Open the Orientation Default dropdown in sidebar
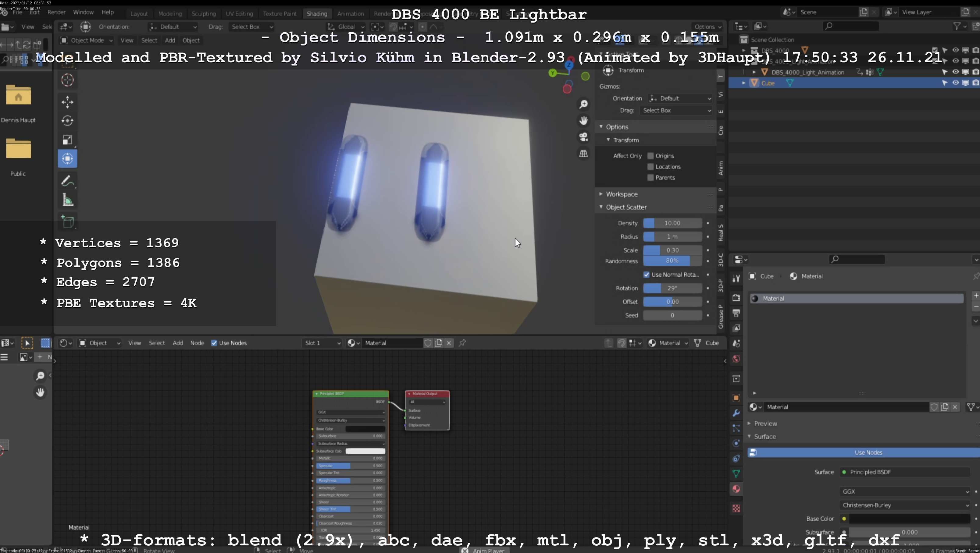 680,98
